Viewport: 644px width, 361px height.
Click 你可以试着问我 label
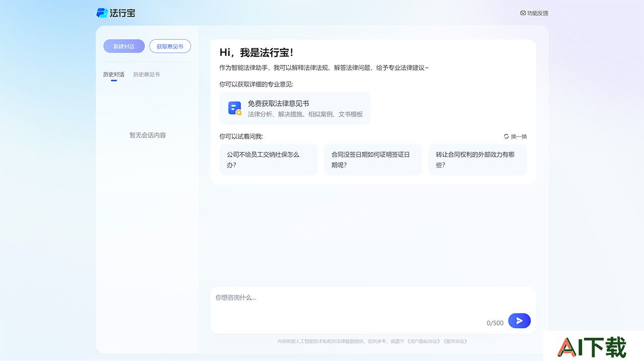[241, 136]
